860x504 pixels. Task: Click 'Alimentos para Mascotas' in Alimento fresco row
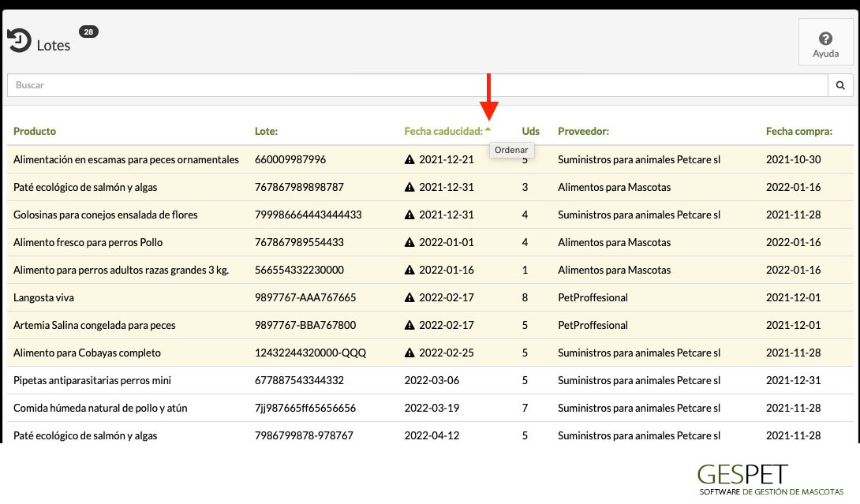point(615,242)
